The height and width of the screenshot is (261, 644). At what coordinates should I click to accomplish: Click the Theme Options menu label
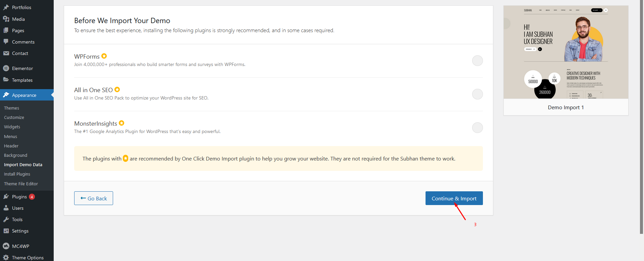point(28,258)
